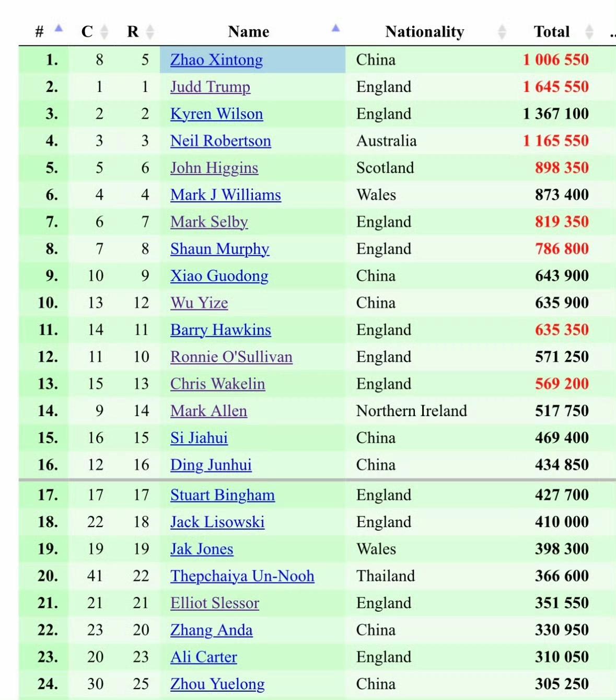Open Ronnie O'Sullivan's profile link
This screenshot has width=616, height=700.
231,357
